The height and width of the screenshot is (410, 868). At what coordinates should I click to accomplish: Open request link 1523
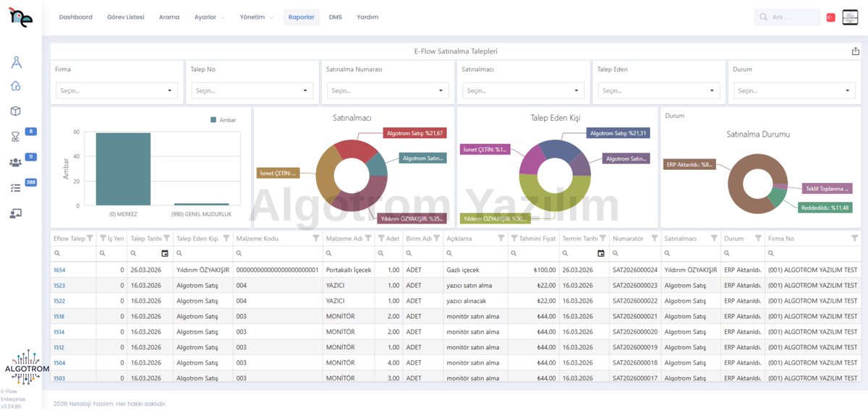coord(59,286)
